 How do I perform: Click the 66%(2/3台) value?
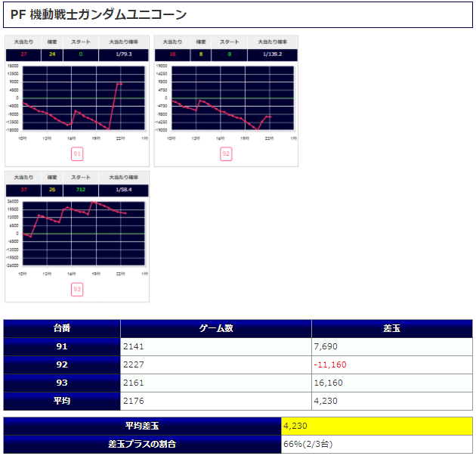coord(308,444)
